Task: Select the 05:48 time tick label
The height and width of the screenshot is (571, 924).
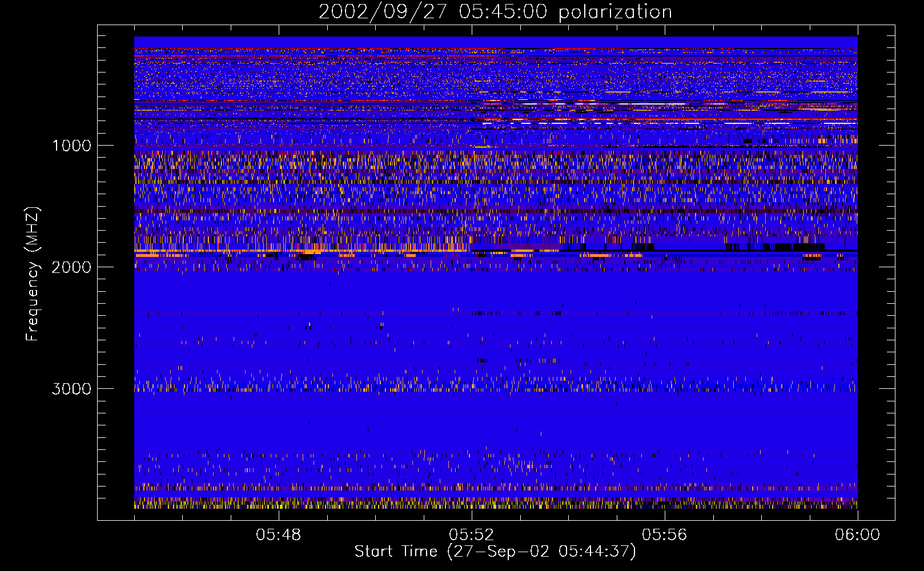Action: coord(279,535)
